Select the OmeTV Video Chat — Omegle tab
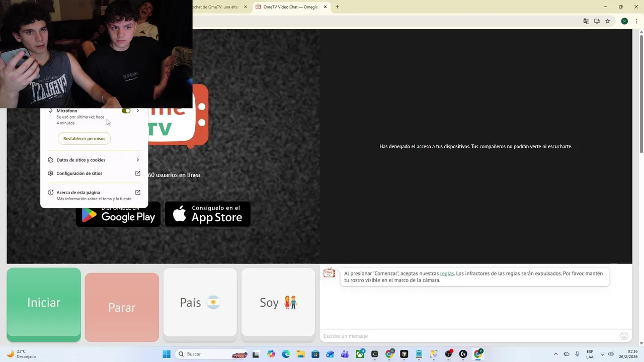Screen dimensions: 644x362 click(290, 7)
